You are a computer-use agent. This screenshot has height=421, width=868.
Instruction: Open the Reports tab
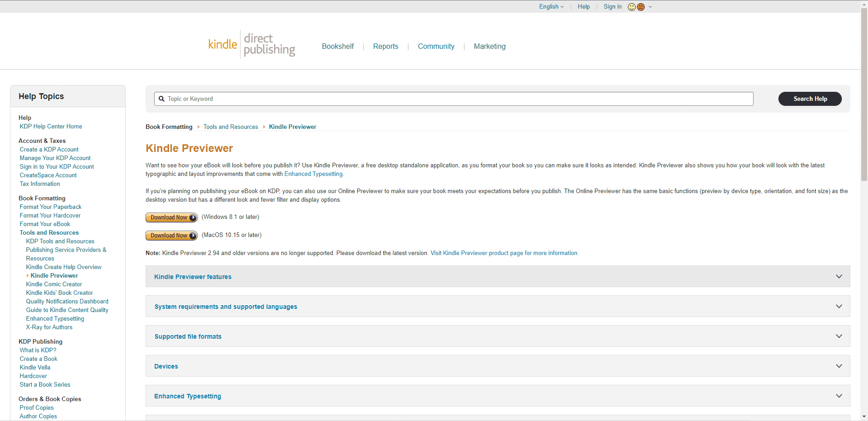[x=386, y=46]
